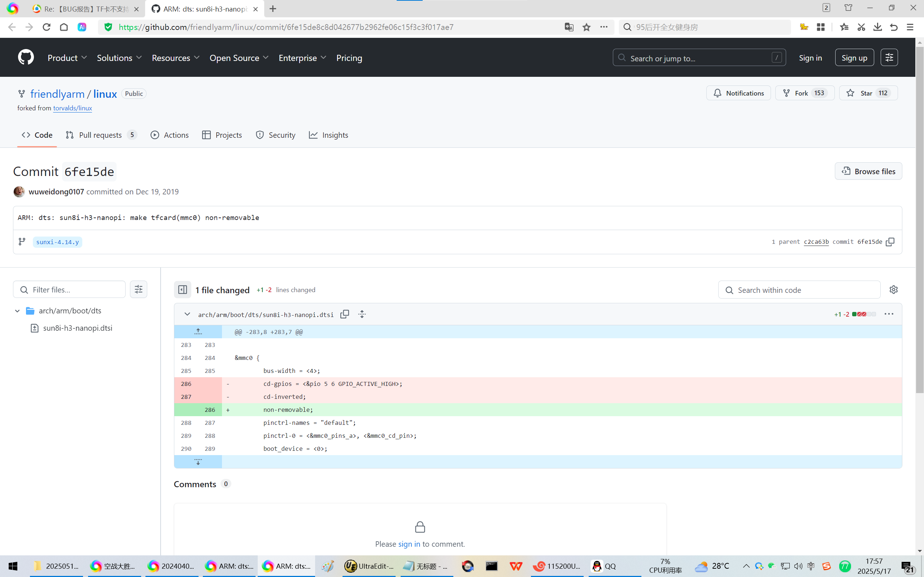Open parent commit c2ca63b link

816,242
